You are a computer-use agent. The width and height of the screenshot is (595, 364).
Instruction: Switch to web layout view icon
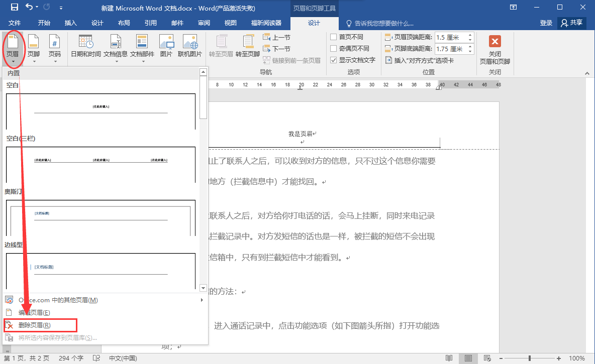[487, 358]
